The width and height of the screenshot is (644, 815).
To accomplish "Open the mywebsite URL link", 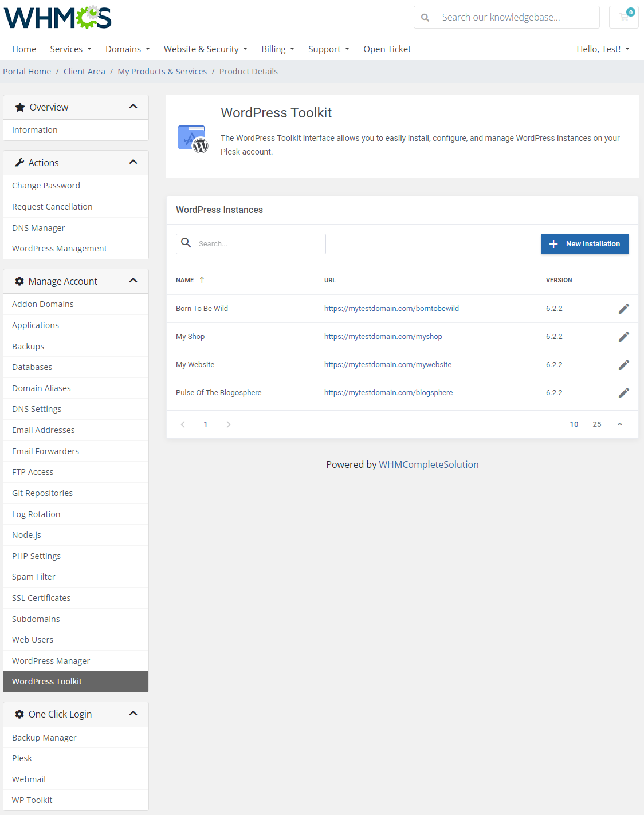I will [x=388, y=365].
